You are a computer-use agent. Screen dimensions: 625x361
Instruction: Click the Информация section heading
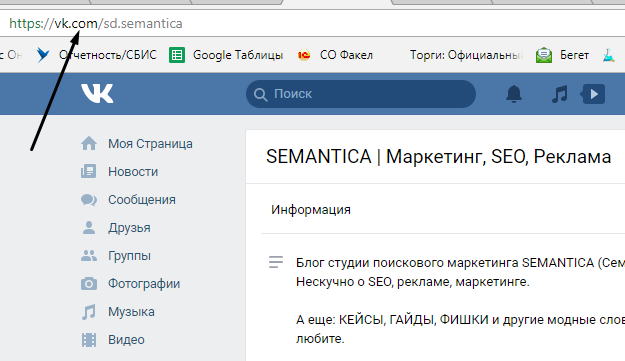click(311, 210)
